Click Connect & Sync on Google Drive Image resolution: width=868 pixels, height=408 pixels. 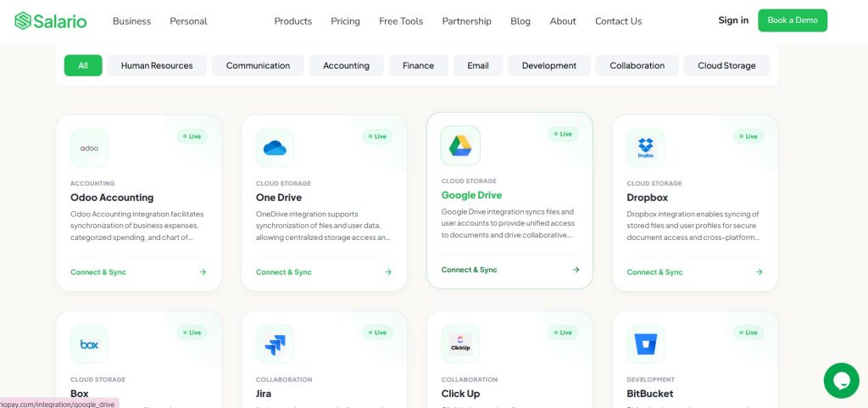(469, 270)
